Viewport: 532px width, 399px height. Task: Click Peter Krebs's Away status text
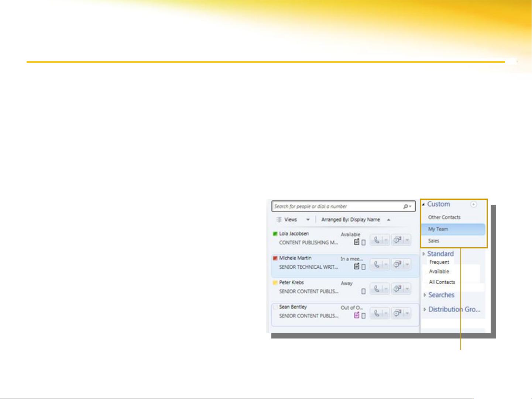pyautogui.click(x=347, y=283)
